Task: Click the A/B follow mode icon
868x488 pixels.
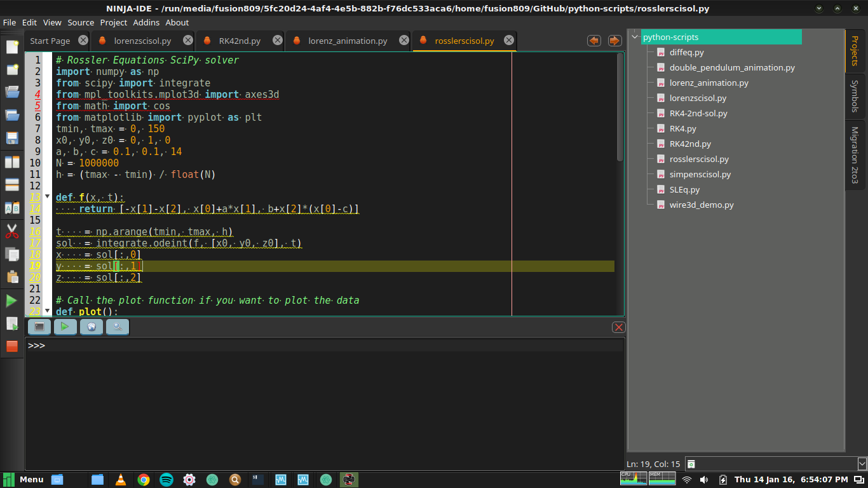Action: 12,208
